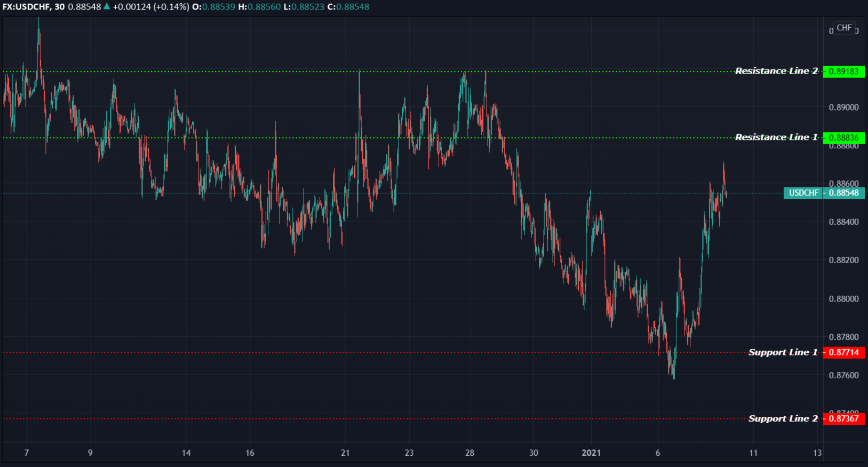Image resolution: width=868 pixels, height=467 pixels.
Task: Select the Support Line 2 label
Action: pyautogui.click(x=783, y=418)
